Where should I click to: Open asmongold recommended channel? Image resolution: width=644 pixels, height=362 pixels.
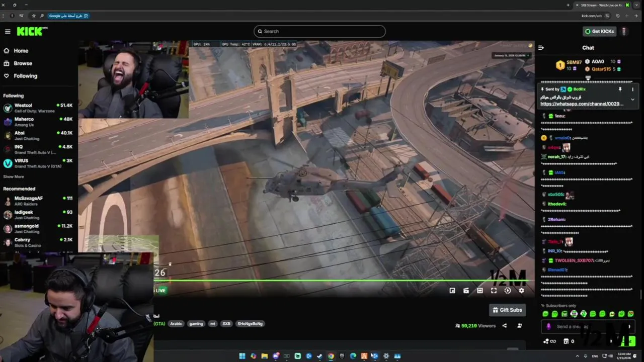pos(38,228)
